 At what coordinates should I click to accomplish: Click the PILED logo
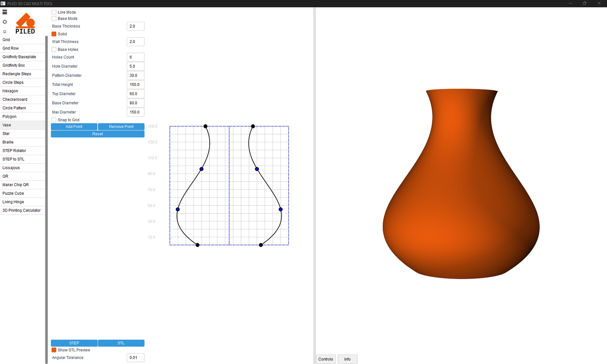(25, 24)
